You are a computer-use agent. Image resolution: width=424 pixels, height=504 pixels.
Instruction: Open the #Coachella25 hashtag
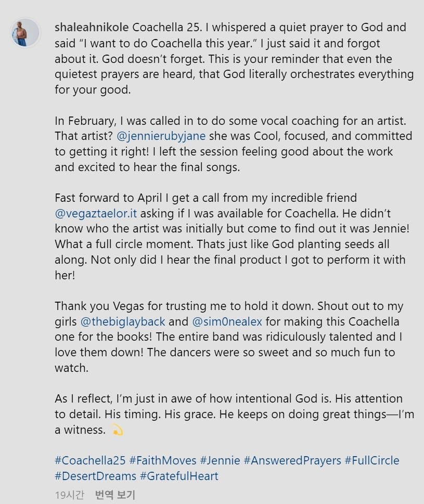(x=90, y=461)
